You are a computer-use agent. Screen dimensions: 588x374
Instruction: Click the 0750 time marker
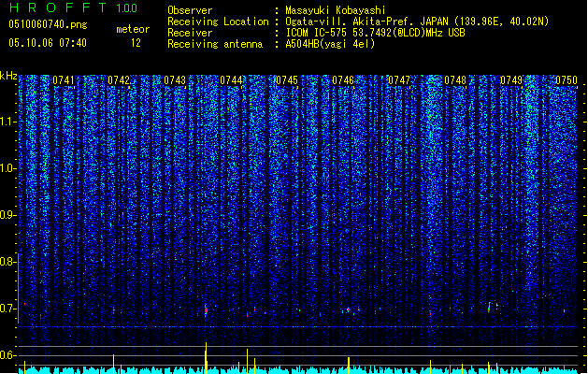pyautogui.click(x=566, y=80)
